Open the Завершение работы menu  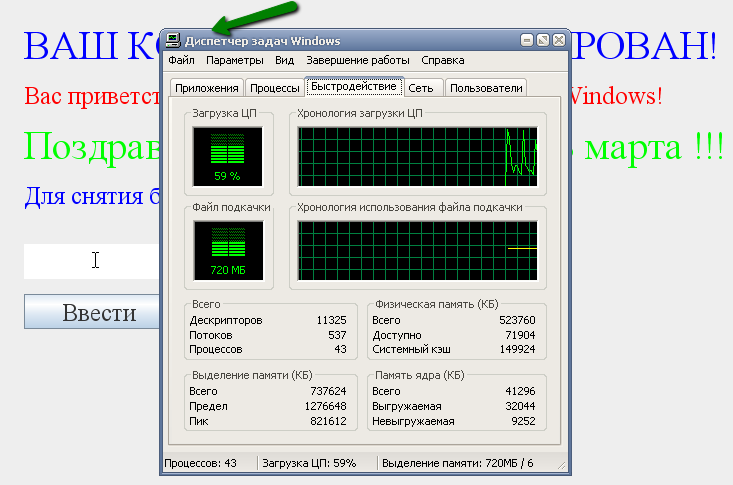pyautogui.click(x=358, y=60)
